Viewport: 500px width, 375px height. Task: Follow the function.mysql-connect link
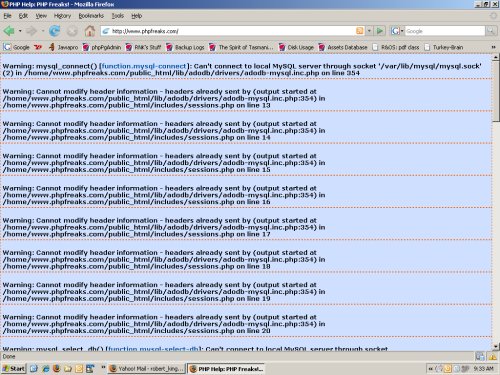144,66
